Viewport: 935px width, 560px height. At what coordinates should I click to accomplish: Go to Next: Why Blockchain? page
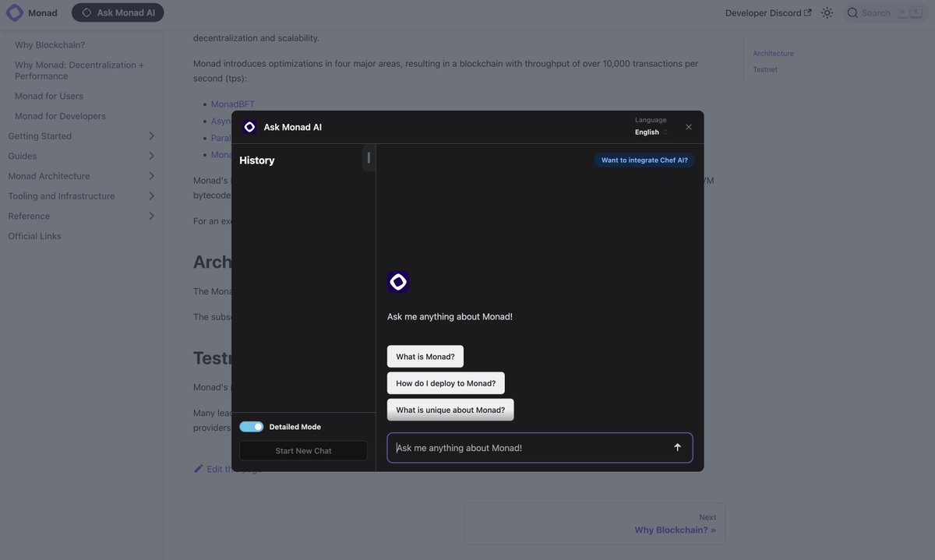click(x=595, y=523)
